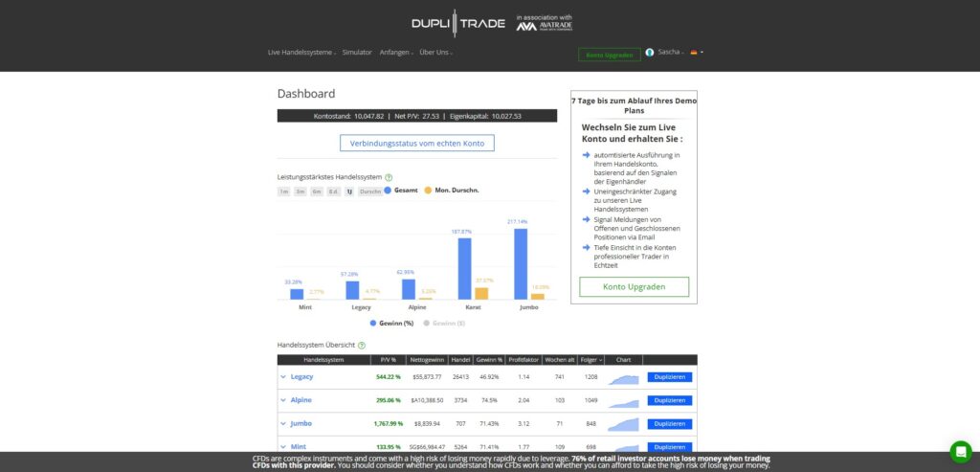Click Konto Upgraden in the top navigation
The image size is (980, 472).
(610, 55)
